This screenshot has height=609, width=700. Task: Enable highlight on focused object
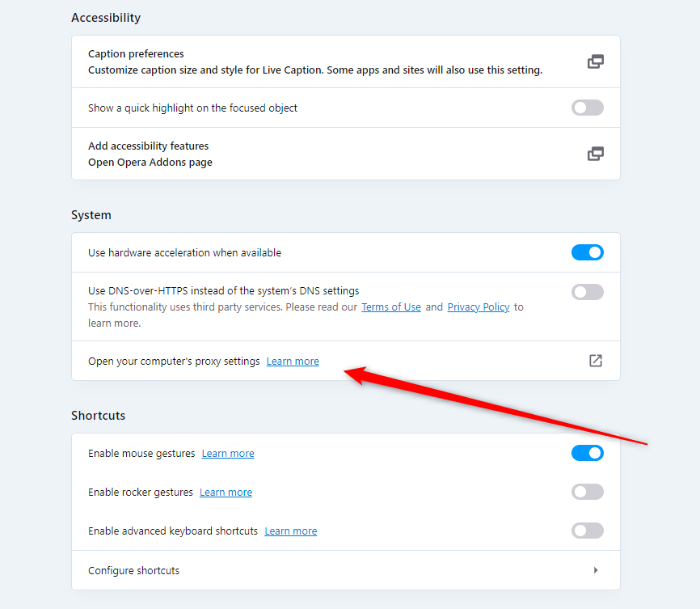pos(588,107)
